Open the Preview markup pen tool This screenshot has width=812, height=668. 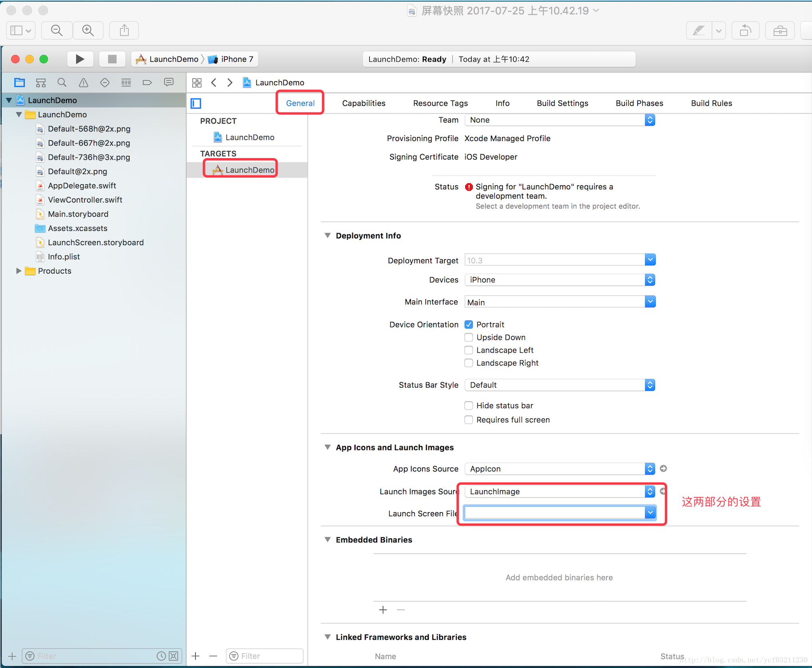699,30
